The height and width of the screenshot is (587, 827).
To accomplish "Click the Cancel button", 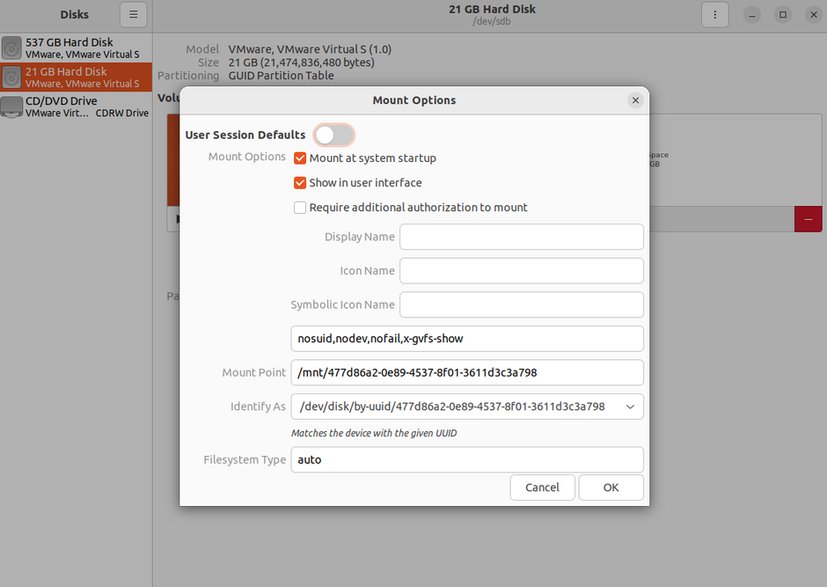I will pos(542,487).
